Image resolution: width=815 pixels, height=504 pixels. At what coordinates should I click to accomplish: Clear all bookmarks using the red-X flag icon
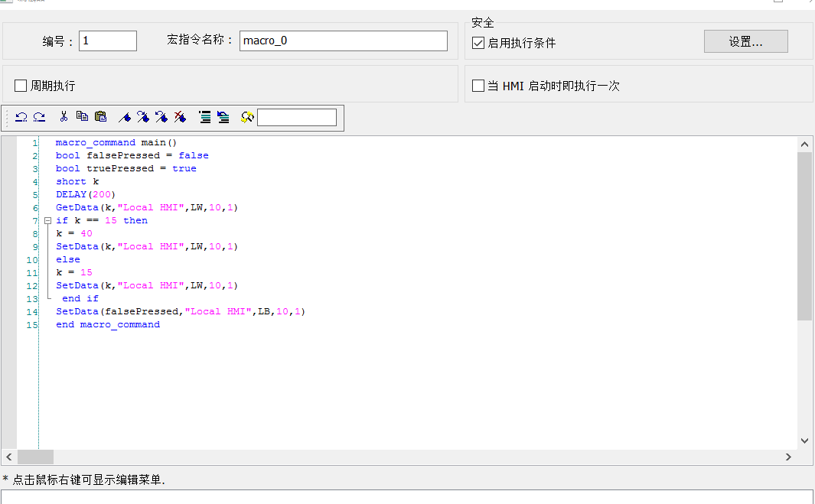point(180,117)
